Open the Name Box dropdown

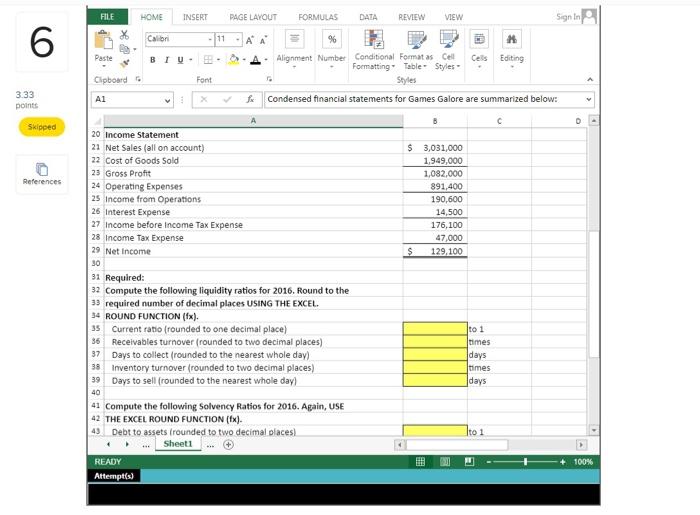pos(167,100)
